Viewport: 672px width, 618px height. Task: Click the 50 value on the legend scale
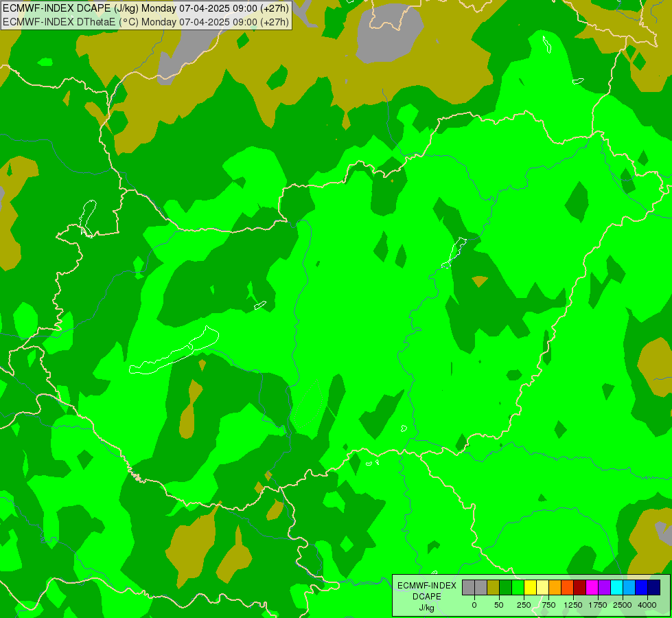(x=499, y=605)
